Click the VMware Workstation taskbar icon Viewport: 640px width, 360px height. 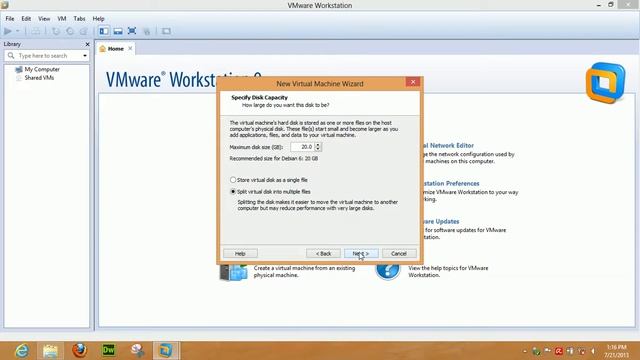coord(166,350)
